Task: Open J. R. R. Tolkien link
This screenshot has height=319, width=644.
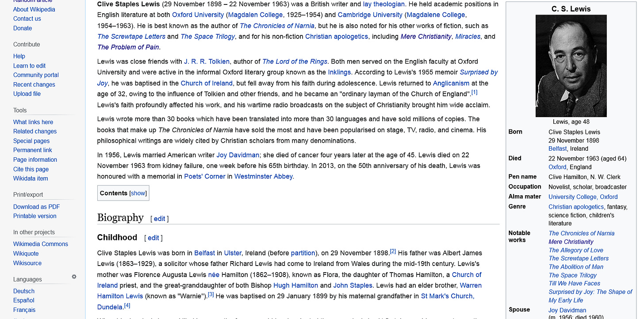Action: point(207,61)
